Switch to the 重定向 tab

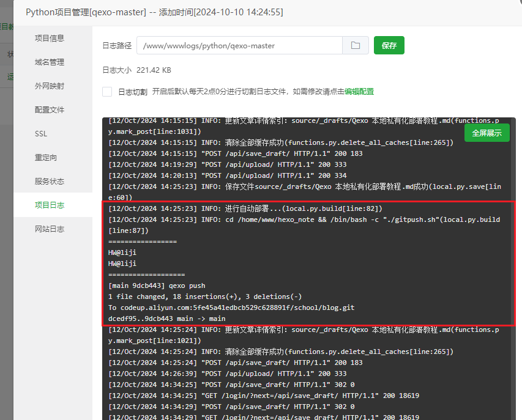tap(46, 158)
